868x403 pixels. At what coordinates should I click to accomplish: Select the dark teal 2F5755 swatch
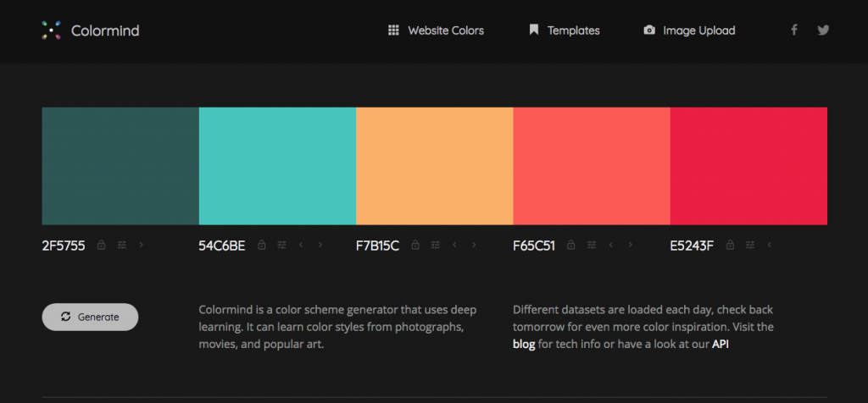[x=120, y=166]
